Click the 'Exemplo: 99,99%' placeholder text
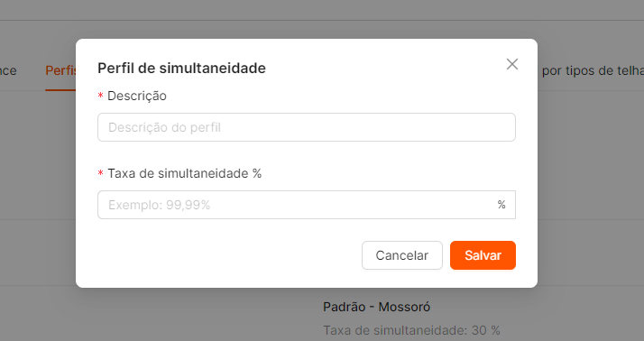This screenshot has height=341, width=644. [x=159, y=205]
